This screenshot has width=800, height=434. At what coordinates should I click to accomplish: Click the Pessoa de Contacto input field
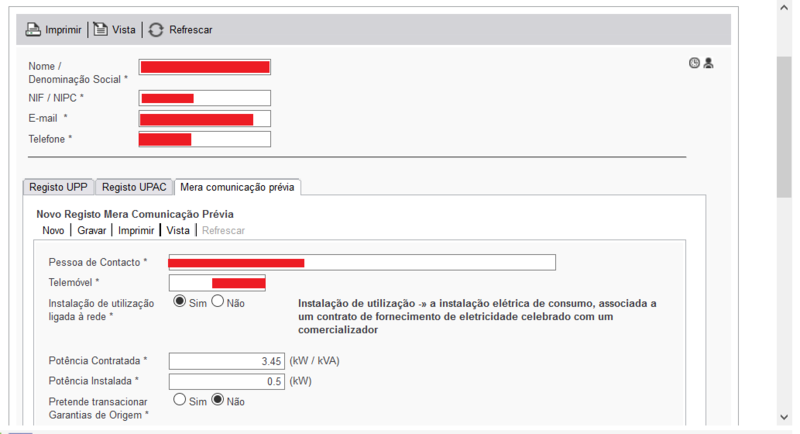362,262
